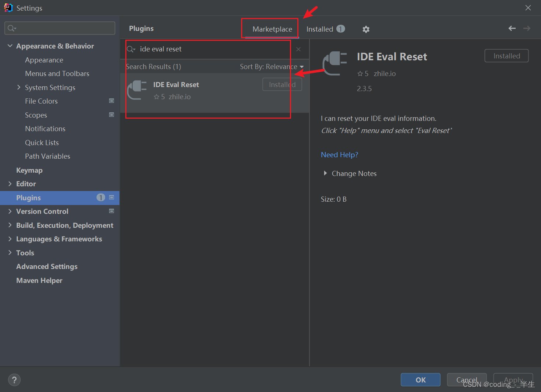Close the Settings dialog
This screenshot has width=541, height=392.
(x=528, y=8)
